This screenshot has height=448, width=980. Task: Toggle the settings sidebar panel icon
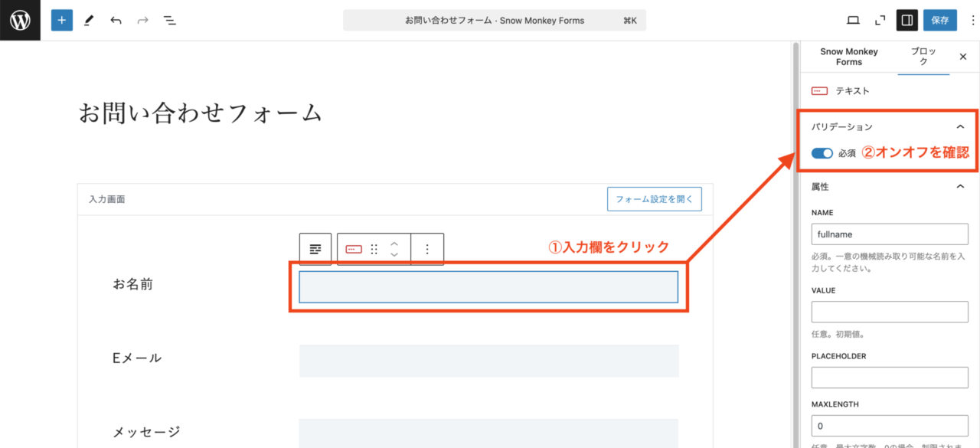906,20
